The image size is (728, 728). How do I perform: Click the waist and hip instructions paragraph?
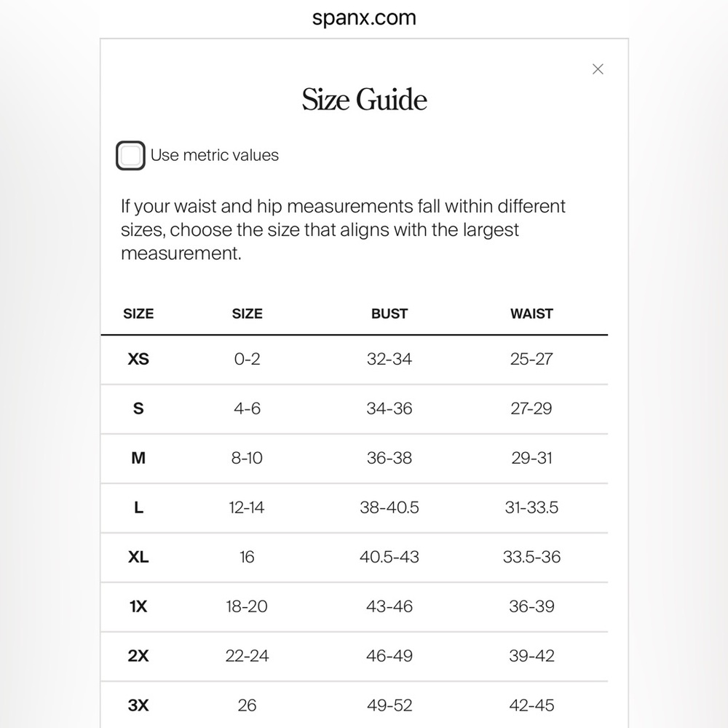pos(343,230)
